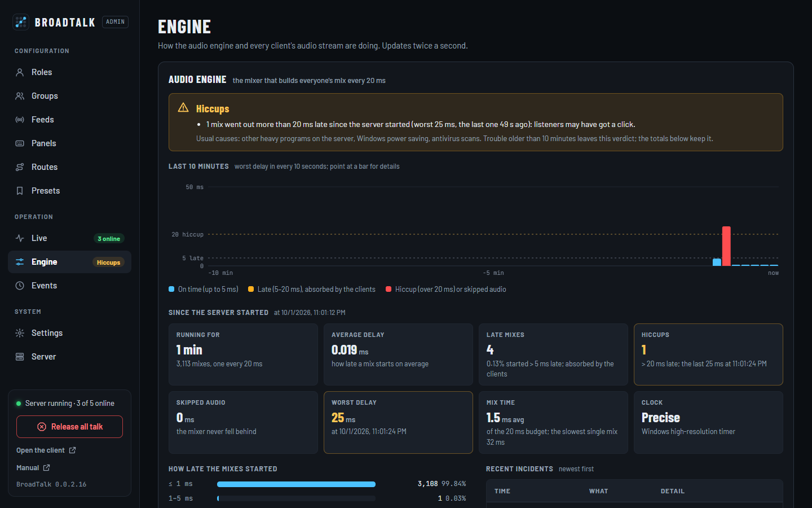812x508 pixels.
Task: Click the 3 online badge on Live
Action: pos(109,239)
